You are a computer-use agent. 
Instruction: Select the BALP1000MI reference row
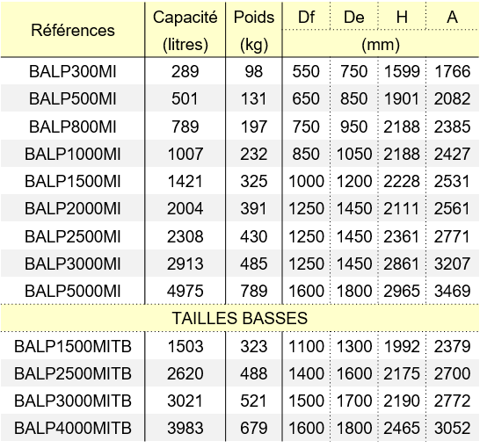pos(240,154)
